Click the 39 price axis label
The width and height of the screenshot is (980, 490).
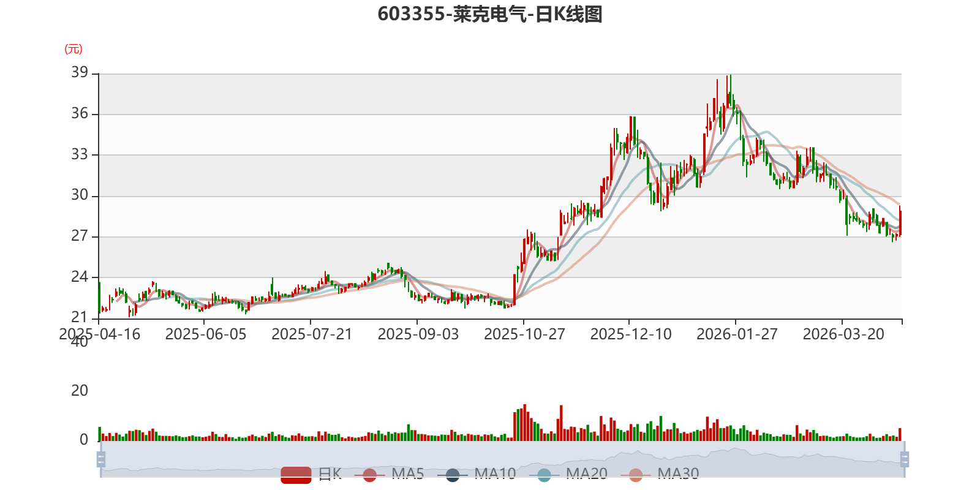click(x=80, y=72)
